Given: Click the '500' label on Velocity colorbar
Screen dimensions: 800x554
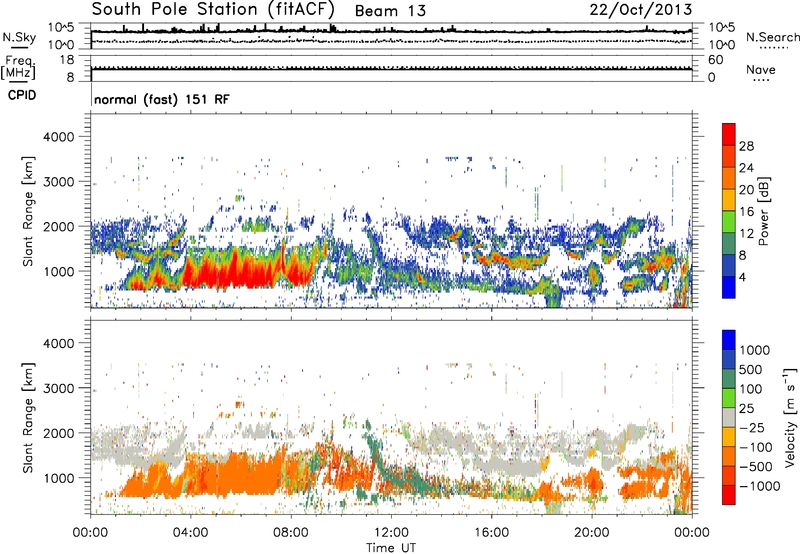Looking at the screenshot, I should pos(751,370).
